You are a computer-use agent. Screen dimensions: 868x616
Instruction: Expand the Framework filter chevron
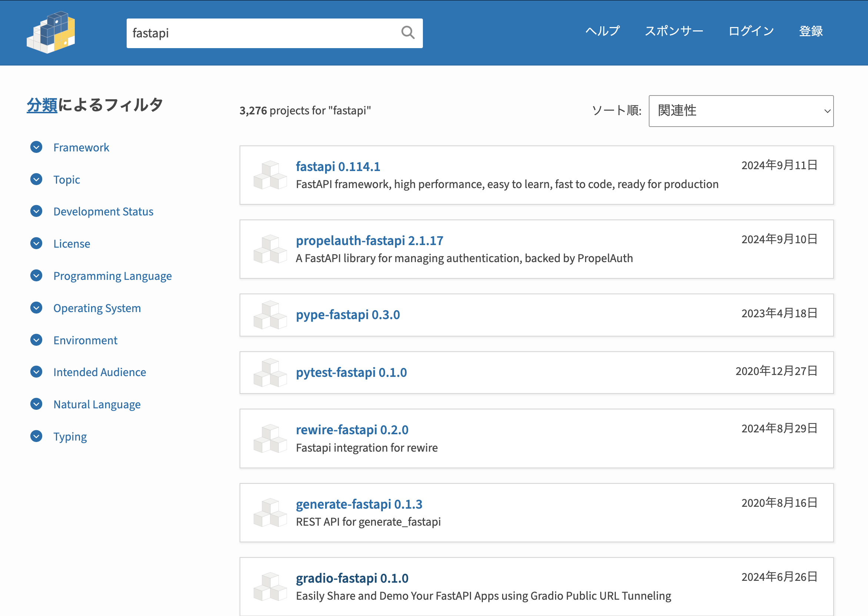pos(36,147)
